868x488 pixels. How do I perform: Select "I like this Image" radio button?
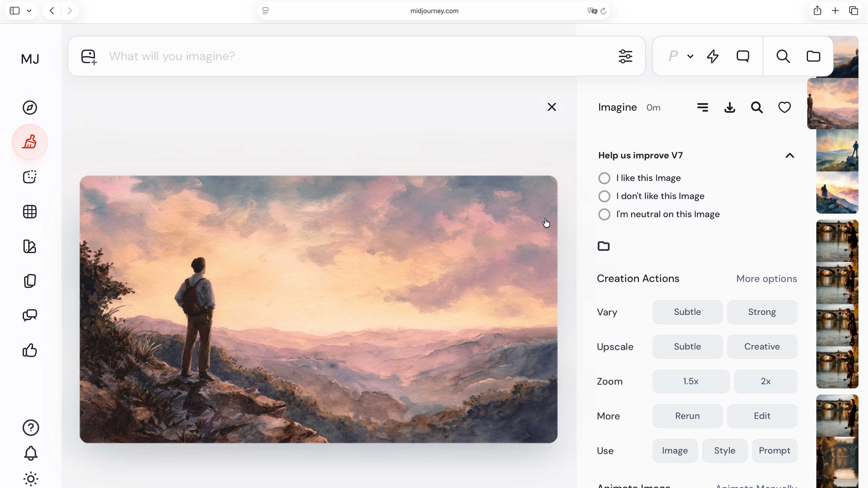604,178
